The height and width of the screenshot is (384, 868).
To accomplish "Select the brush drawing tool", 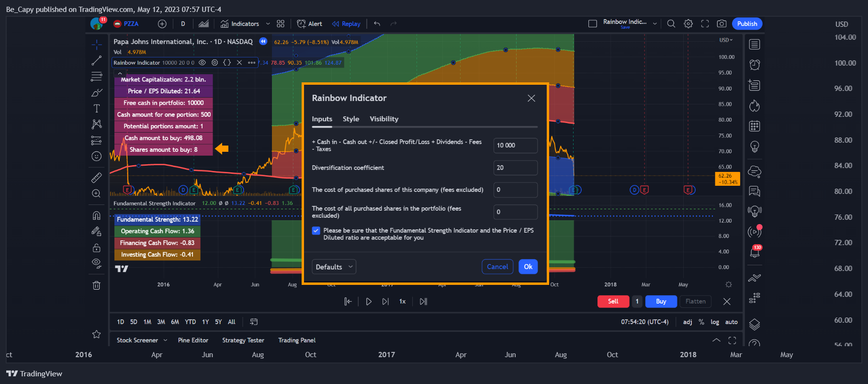I will (x=97, y=92).
